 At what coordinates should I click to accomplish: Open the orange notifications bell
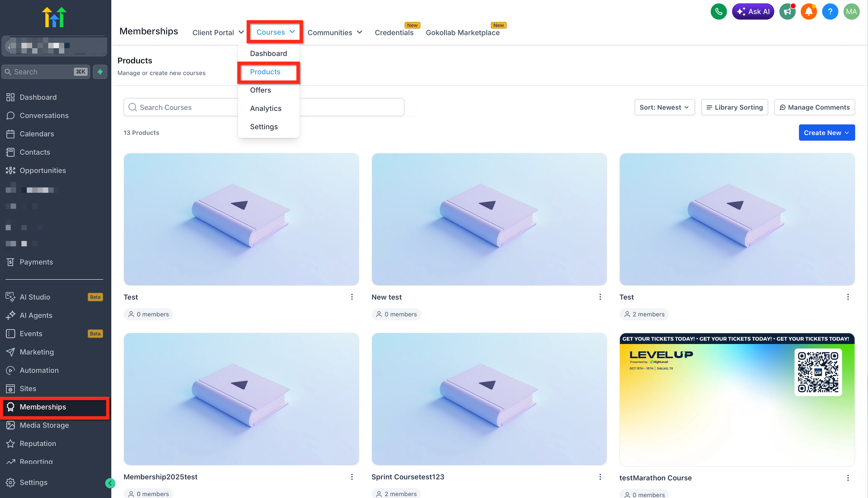pyautogui.click(x=808, y=12)
